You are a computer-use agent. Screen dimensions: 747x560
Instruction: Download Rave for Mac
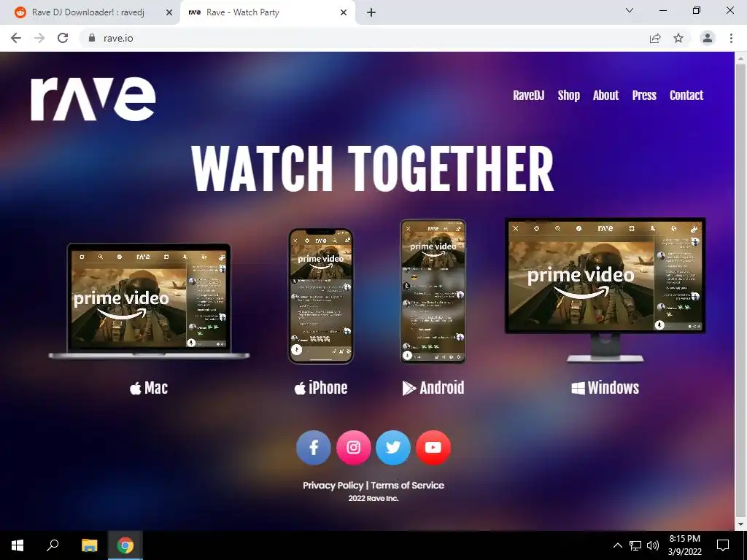pyautogui.click(x=149, y=388)
